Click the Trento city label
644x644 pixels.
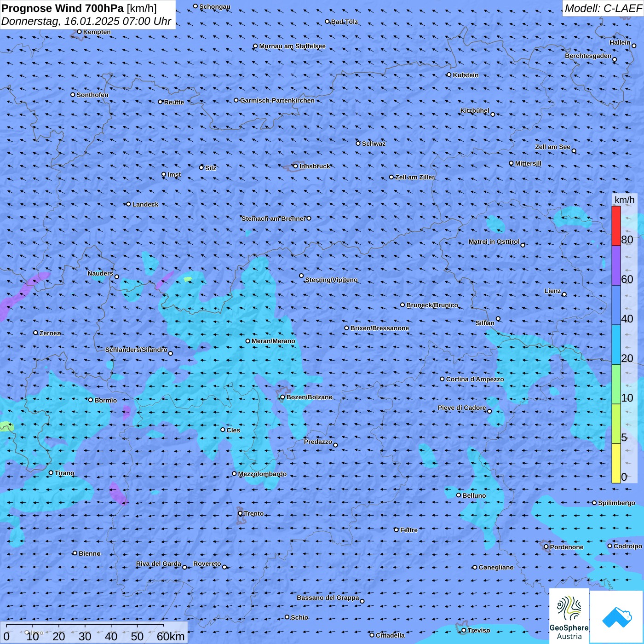(x=254, y=513)
